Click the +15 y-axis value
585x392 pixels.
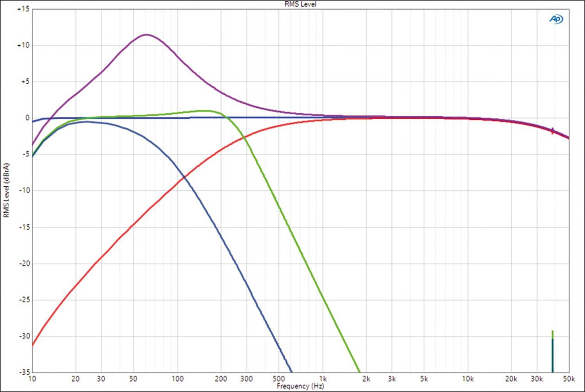[x=23, y=9]
